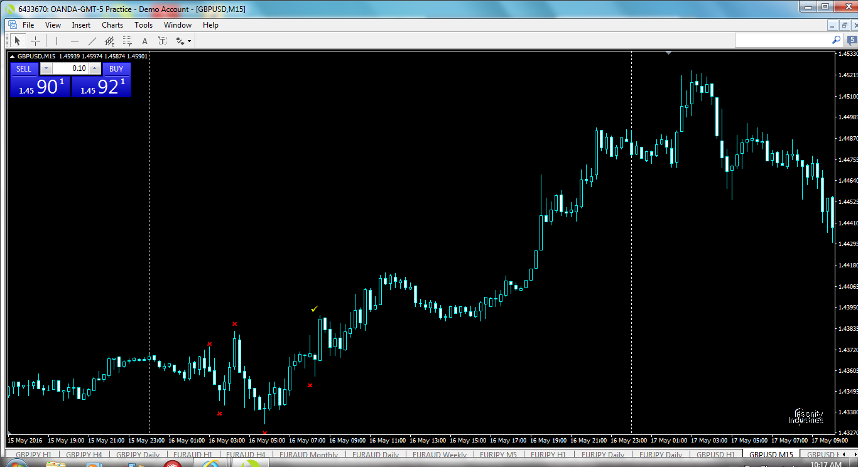
Task: Open the chat notifications icon showing 5
Action: (852, 40)
